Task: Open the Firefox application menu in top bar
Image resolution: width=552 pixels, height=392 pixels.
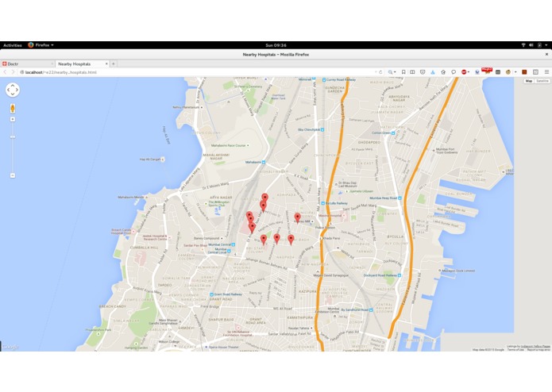Action: (41, 45)
